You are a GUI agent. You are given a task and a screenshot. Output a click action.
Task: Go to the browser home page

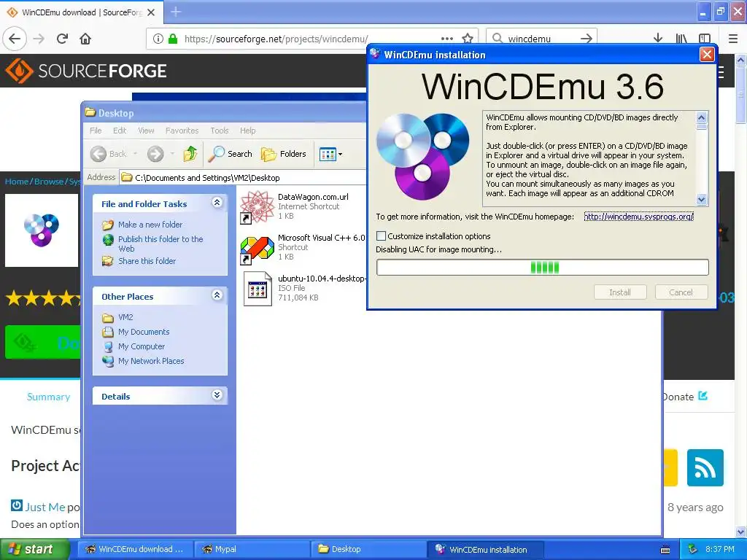pyautogui.click(x=85, y=39)
